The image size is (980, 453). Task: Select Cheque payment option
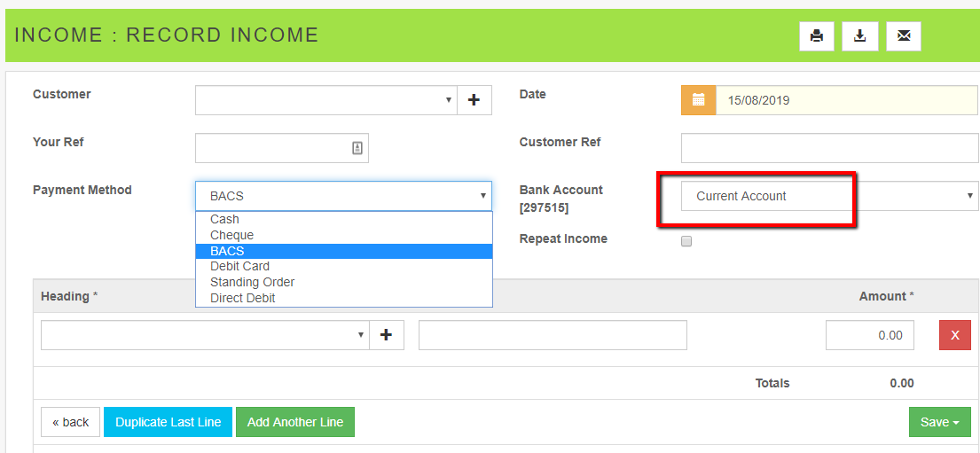click(x=344, y=235)
